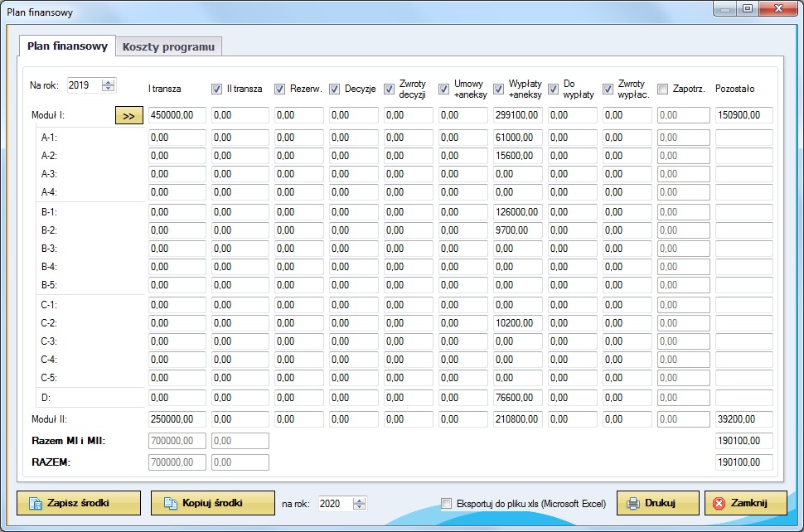Select B-1 Wypłaty field 126000,00

pyautogui.click(x=517, y=211)
